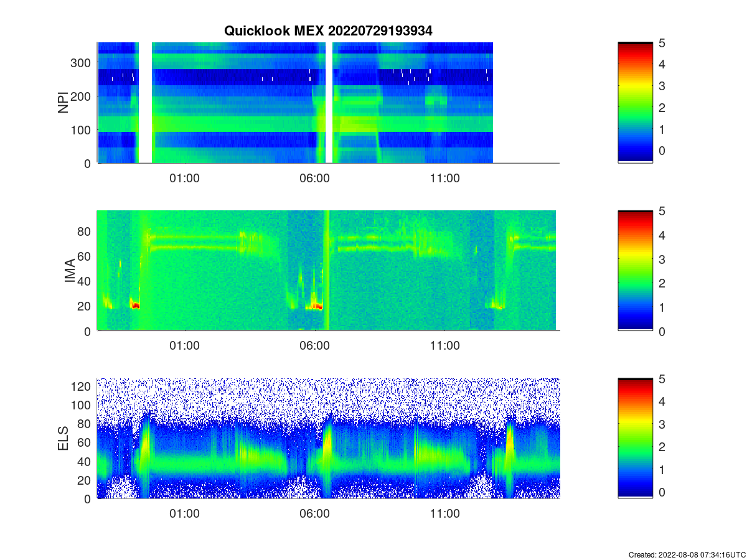Click the NPI spectrogram plot area
Image resolution: width=747 pixels, height=560 pixels.
[328, 103]
